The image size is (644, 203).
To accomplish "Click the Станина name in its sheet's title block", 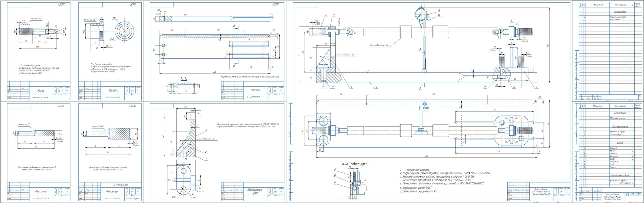I will point(256,90).
